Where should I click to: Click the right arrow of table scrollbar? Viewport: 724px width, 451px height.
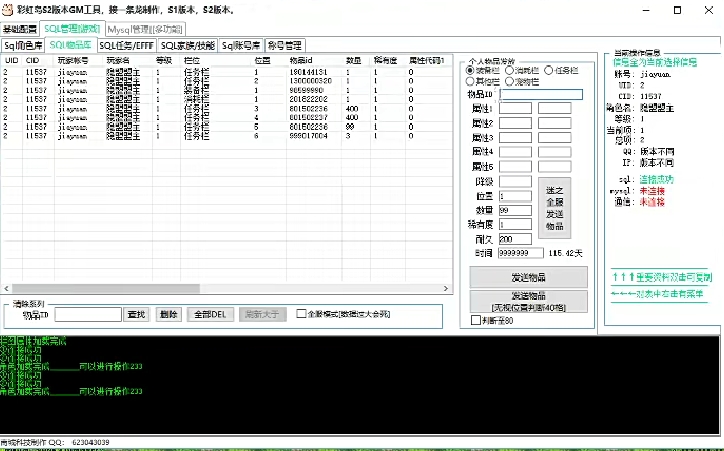pyautogui.click(x=446, y=288)
